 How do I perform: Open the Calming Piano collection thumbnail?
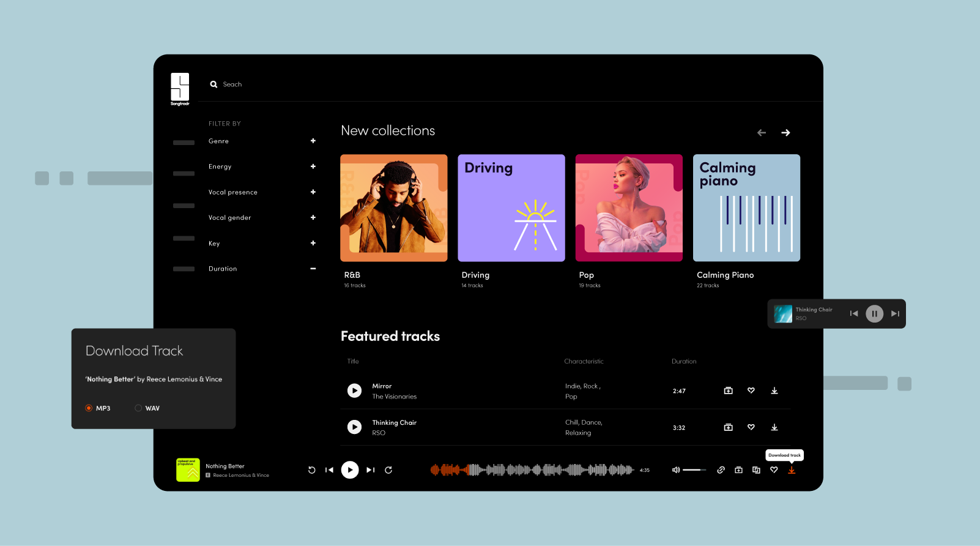coord(746,208)
